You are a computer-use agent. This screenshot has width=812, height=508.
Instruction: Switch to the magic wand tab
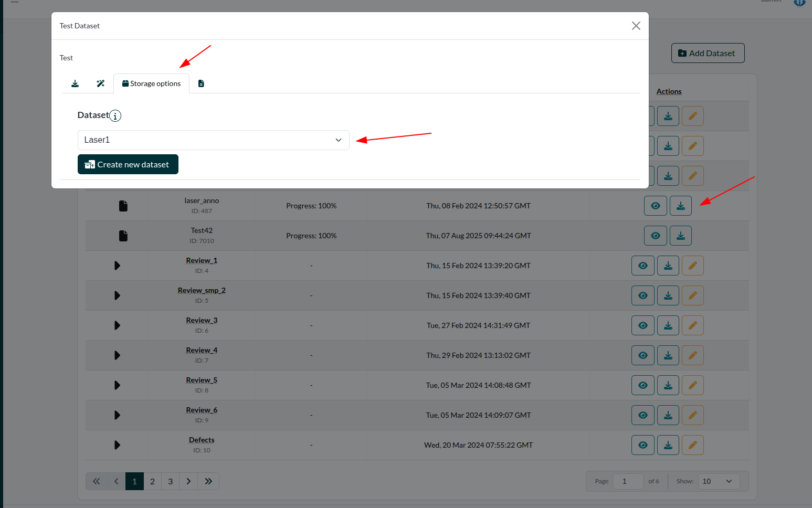click(x=101, y=83)
